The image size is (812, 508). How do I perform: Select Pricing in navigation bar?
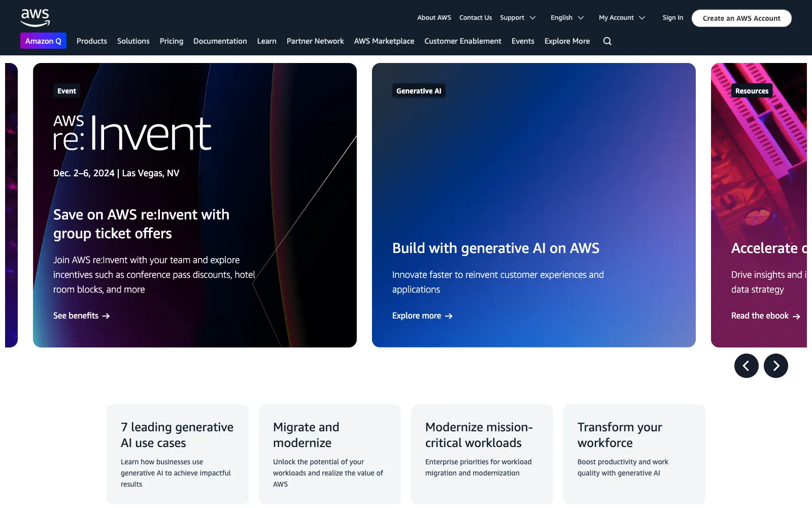pyautogui.click(x=172, y=41)
